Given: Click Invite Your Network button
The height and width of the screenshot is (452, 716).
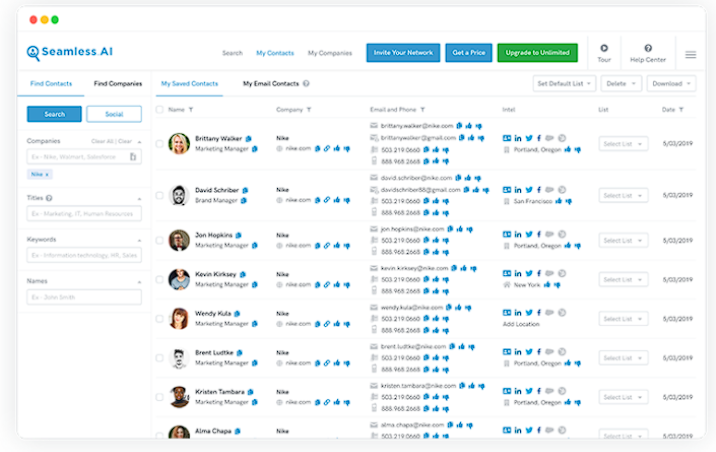Looking at the screenshot, I should [403, 53].
